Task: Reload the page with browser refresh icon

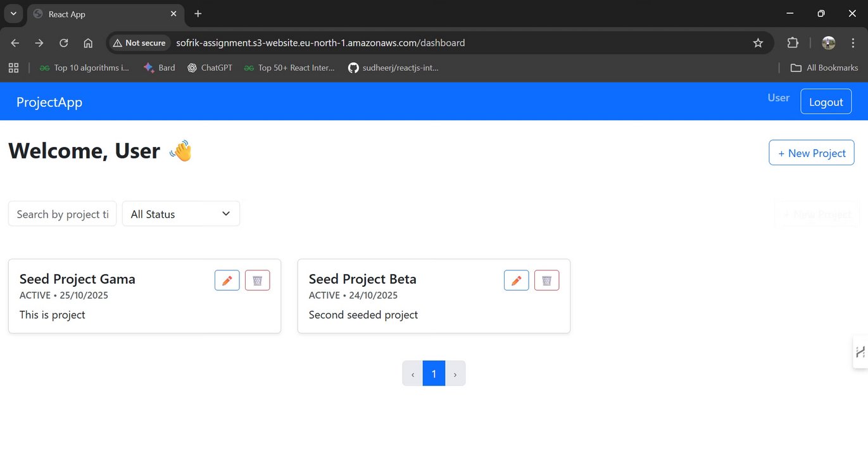Action: [64, 43]
